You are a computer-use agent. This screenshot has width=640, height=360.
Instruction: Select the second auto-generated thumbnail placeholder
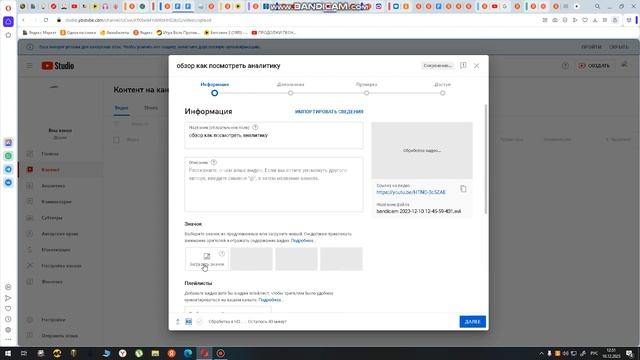[x=296, y=259]
